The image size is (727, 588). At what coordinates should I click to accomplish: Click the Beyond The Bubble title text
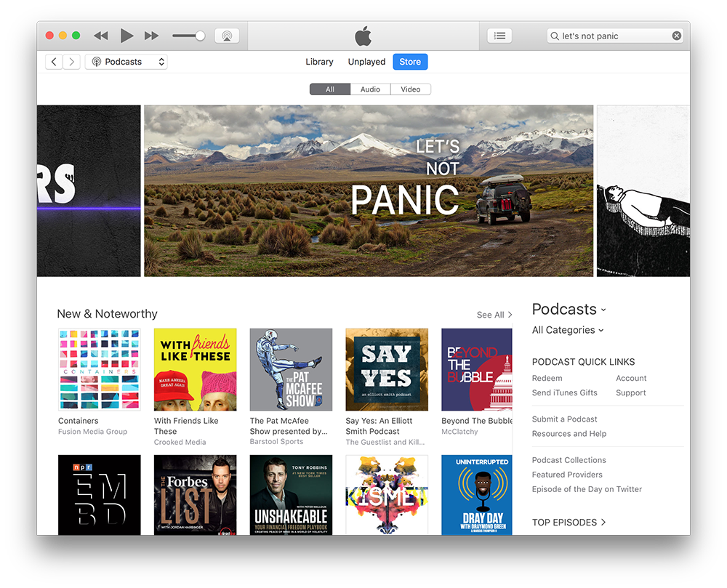[x=477, y=421]
